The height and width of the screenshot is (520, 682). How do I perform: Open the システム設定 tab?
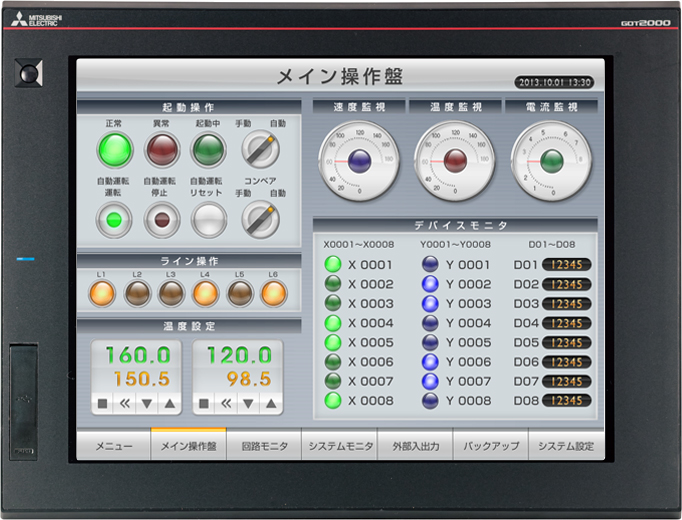point(566,446)
